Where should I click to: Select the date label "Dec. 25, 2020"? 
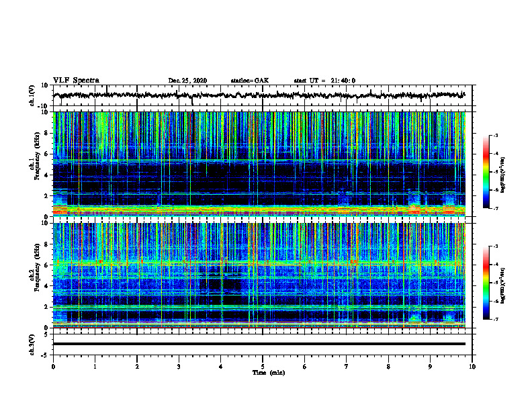click(187, 81)
